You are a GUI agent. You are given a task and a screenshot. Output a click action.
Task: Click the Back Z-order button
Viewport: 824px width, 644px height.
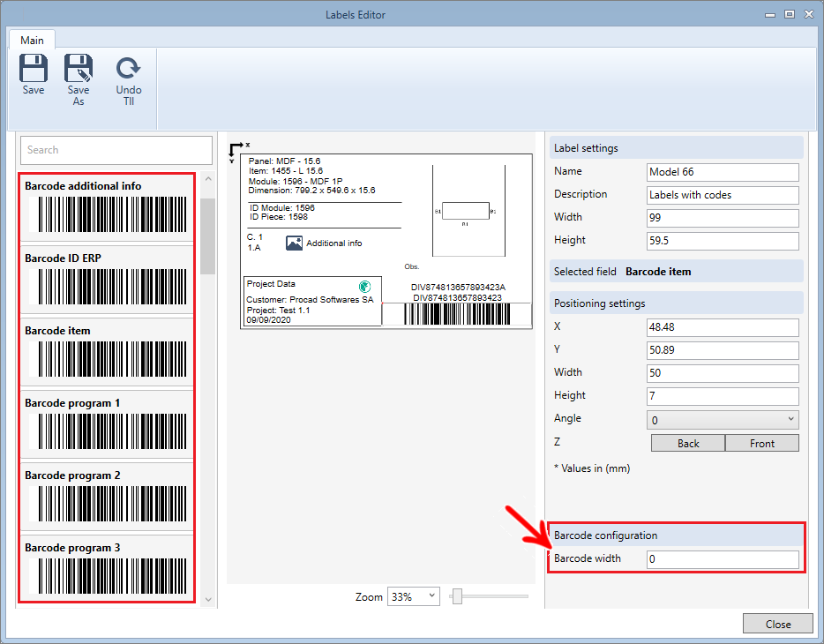tap(688, 443)
